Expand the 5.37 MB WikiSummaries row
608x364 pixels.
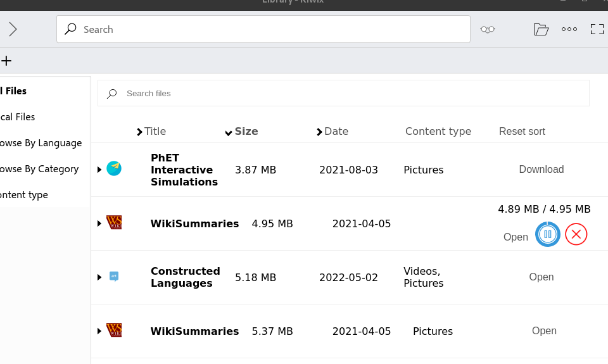click(99, 331)
